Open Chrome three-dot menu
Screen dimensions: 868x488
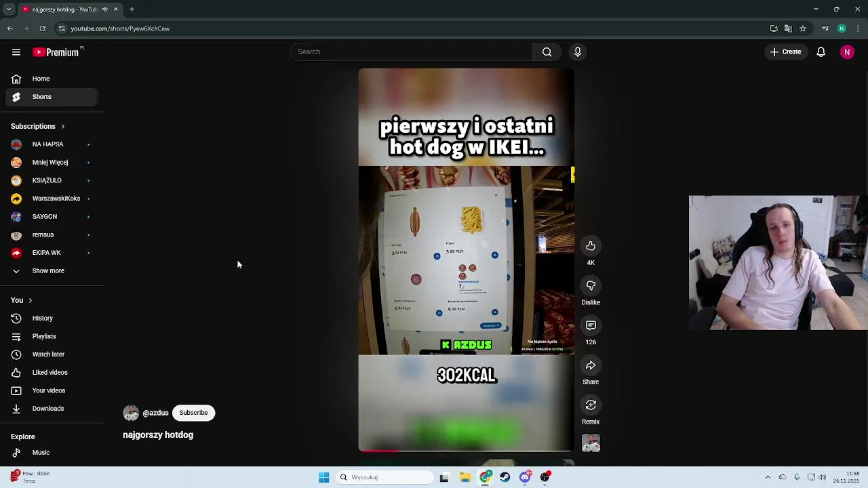pos(858,28)
